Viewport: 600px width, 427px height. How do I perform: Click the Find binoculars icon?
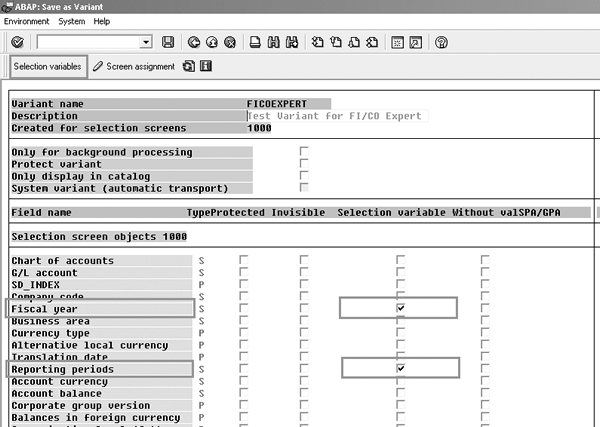coord(274,42)
